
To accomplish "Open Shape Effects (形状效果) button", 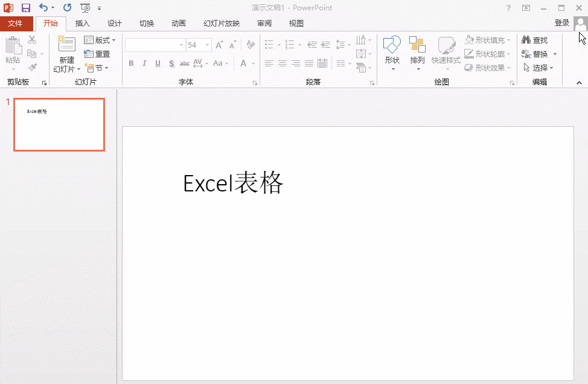I will (488, 68).
